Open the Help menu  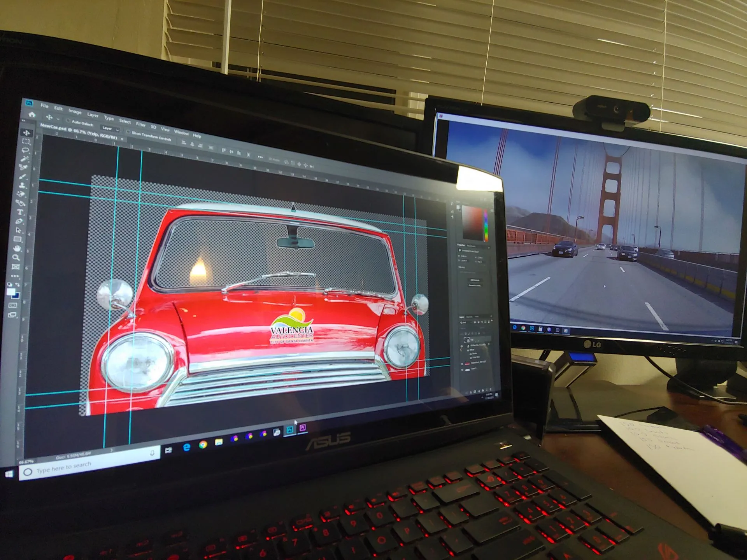pyautogui.click(x=197, y=135)
